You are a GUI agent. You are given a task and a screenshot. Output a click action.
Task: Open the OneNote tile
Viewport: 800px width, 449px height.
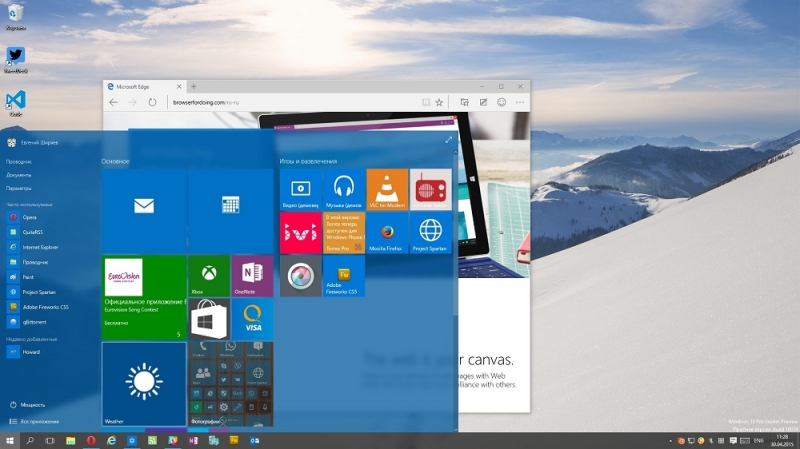pos(253,276)
